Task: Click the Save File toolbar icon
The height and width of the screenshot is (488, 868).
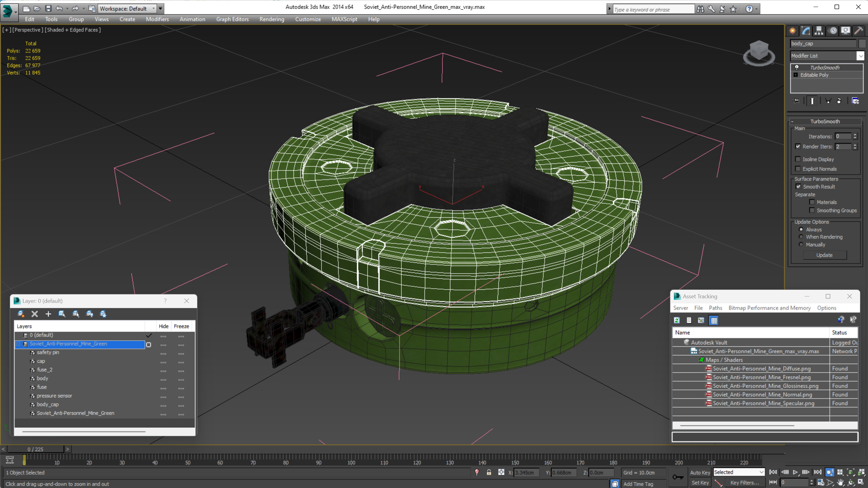Action: (48, 9)
